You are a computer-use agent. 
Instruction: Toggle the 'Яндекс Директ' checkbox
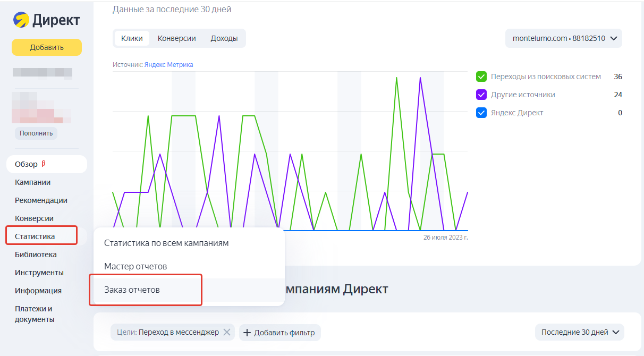click(x=481, y=113)
